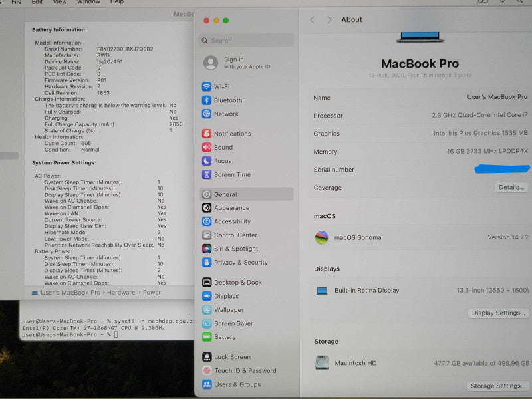The image size is (532, 399).
Task: Click Hardware in System Information path bar
Action: pyautogui.click(x=121, y=293)
